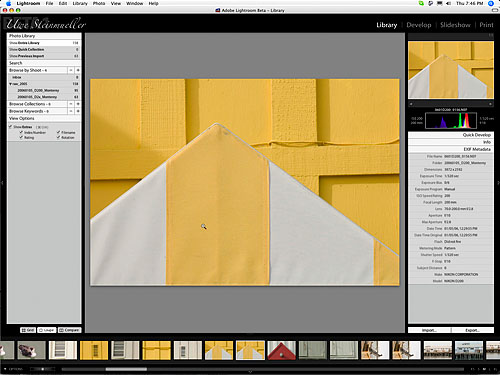Show Quick Collection

point(44,49)
